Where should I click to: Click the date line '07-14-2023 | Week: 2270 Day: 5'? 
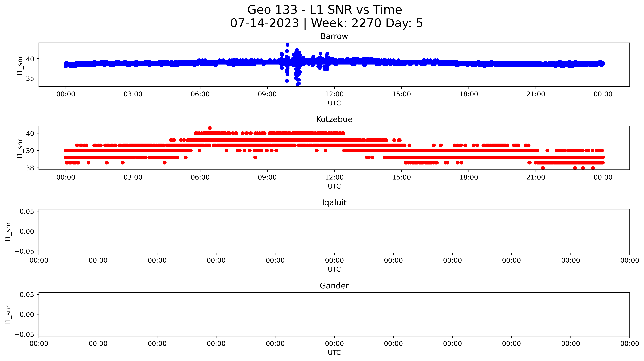(x=326, y=23)
